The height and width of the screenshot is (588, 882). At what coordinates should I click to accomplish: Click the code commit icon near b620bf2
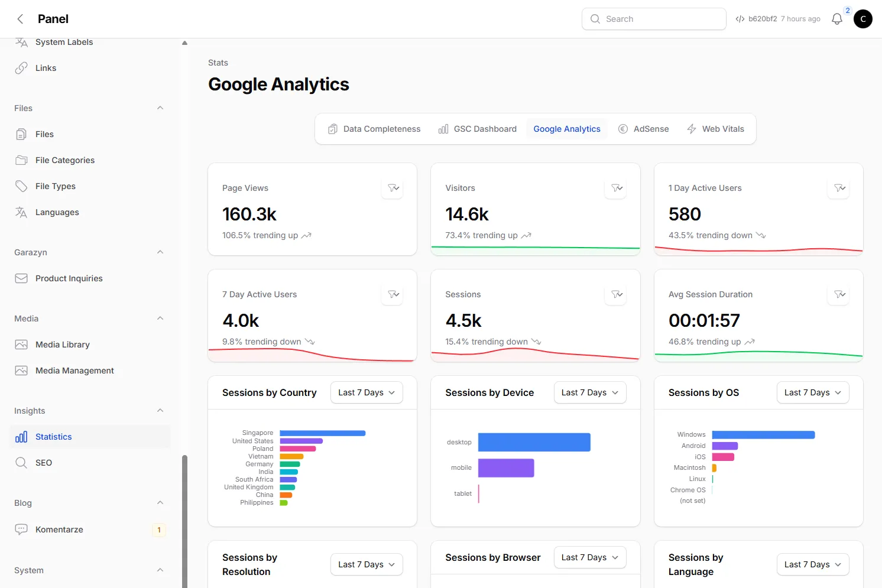tap(740, 19)
